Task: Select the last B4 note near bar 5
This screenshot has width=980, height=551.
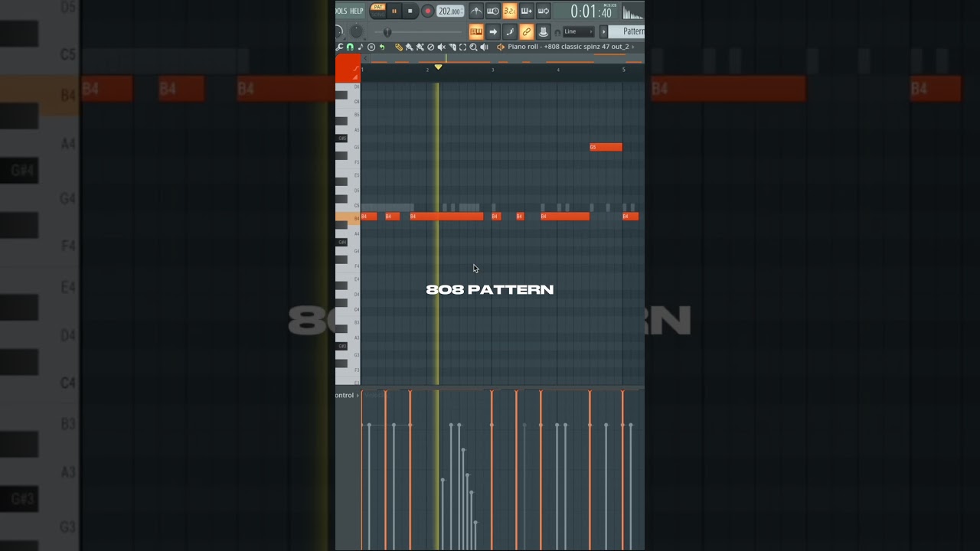Action: point(630,217)
